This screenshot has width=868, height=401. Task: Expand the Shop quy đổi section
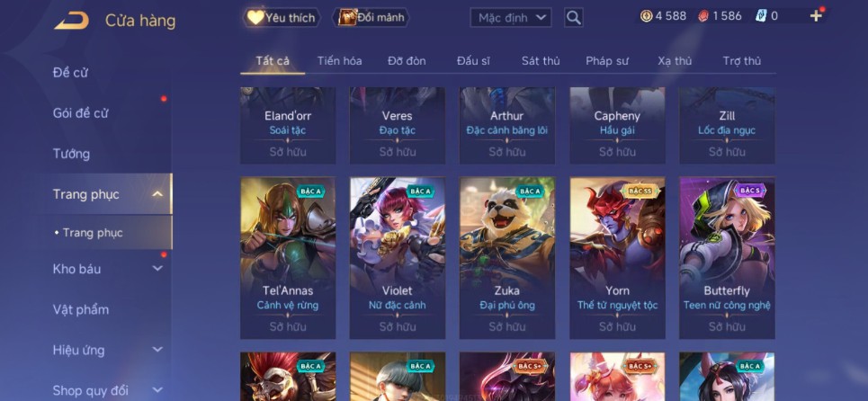157,390
